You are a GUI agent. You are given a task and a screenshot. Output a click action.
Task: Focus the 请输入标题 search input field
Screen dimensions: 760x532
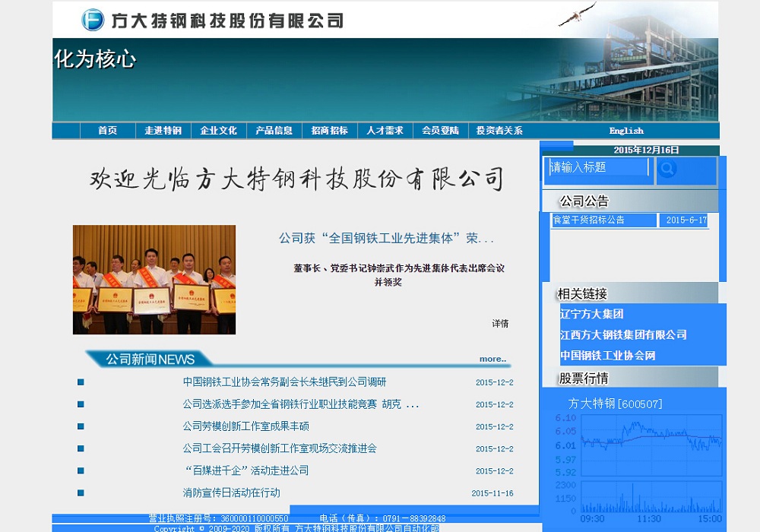(x=599, y=168)
